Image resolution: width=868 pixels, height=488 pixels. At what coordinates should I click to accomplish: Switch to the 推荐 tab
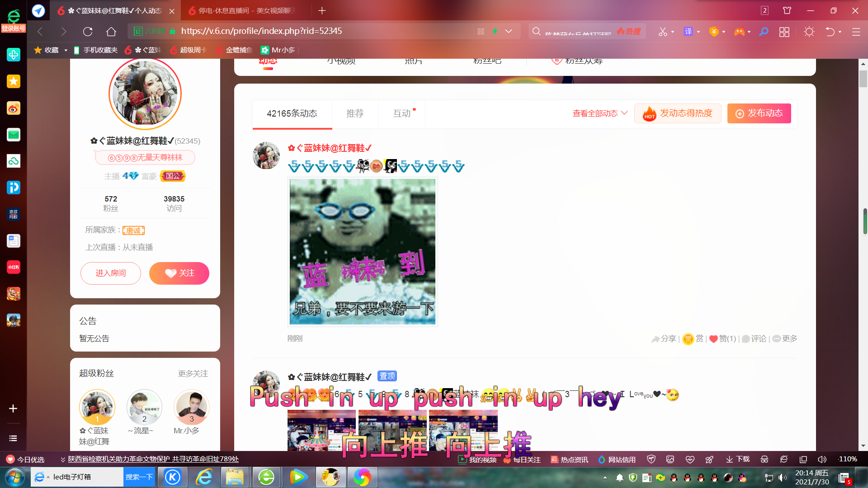(355, 114)
